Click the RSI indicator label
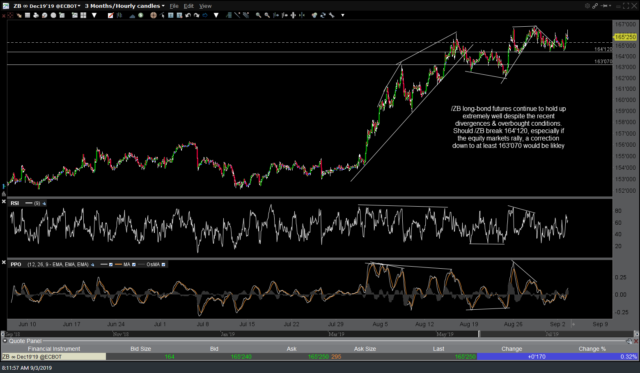The height and width of the screenshot is (373, 640). click(15, 203)
